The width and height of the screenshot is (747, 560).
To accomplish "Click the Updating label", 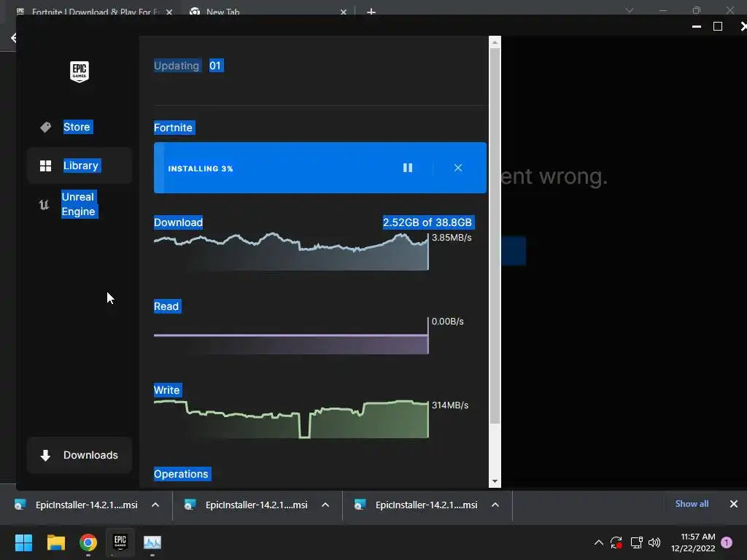I will 177,66.
